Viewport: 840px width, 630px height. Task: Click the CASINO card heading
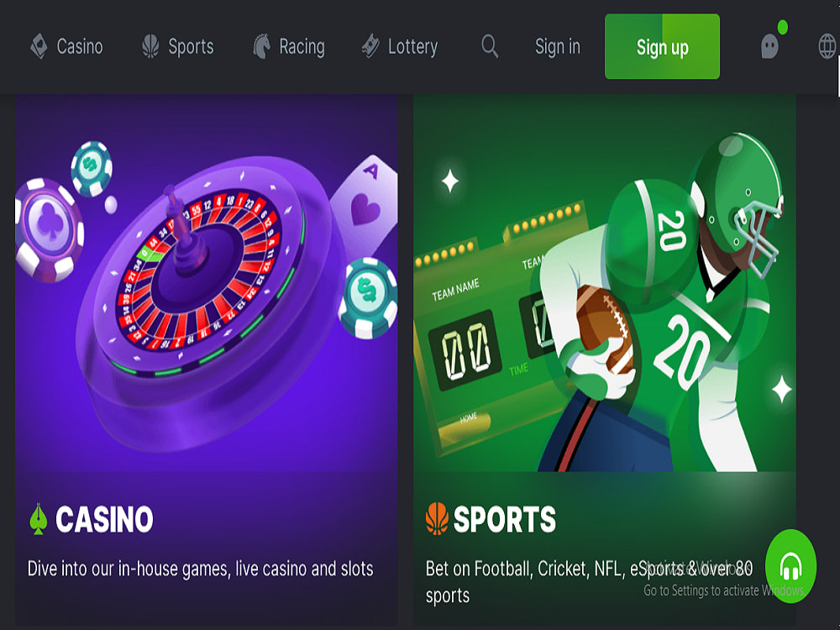tap(104, 518)
